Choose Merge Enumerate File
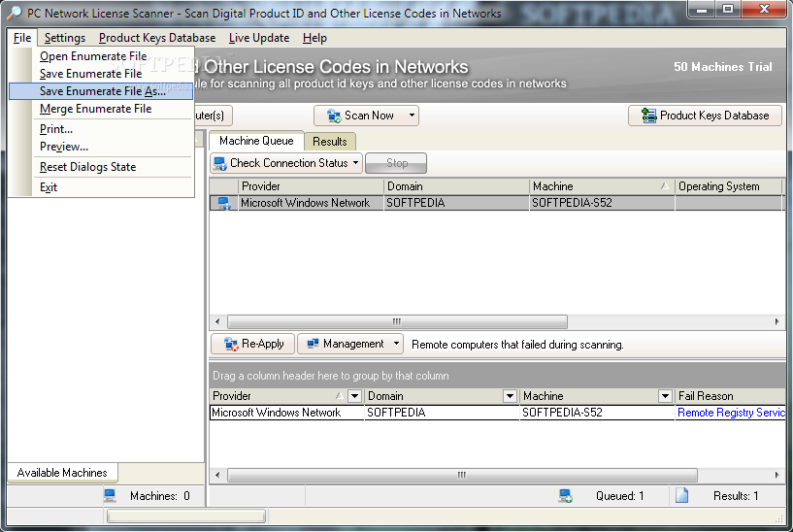793x532 pixels. [x=101, y=109]
